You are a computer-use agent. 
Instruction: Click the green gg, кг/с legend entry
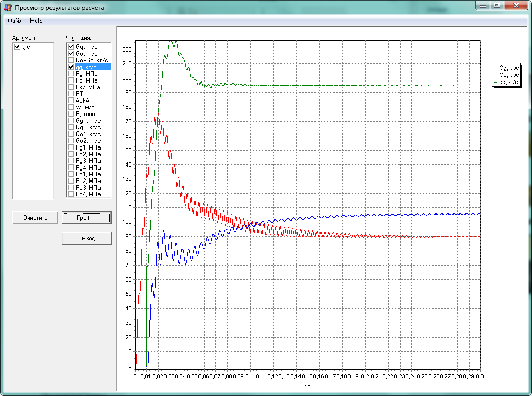[x=506, y=82]
